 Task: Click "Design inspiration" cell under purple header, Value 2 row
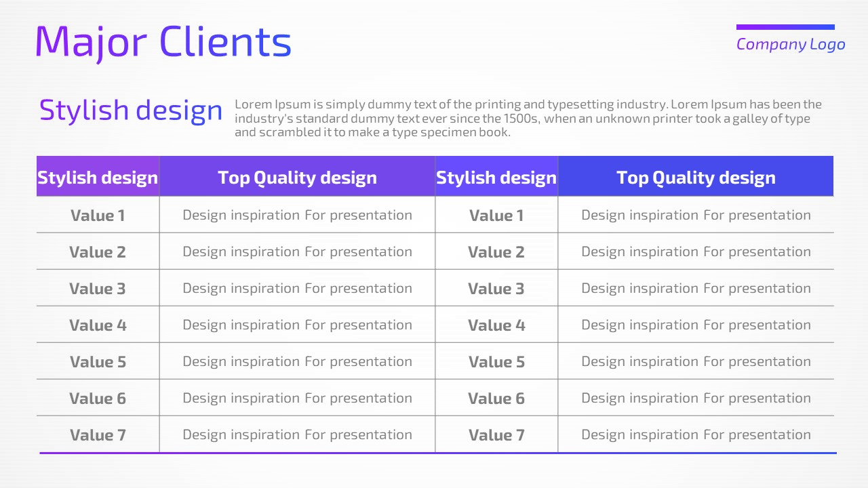(297, 252)
